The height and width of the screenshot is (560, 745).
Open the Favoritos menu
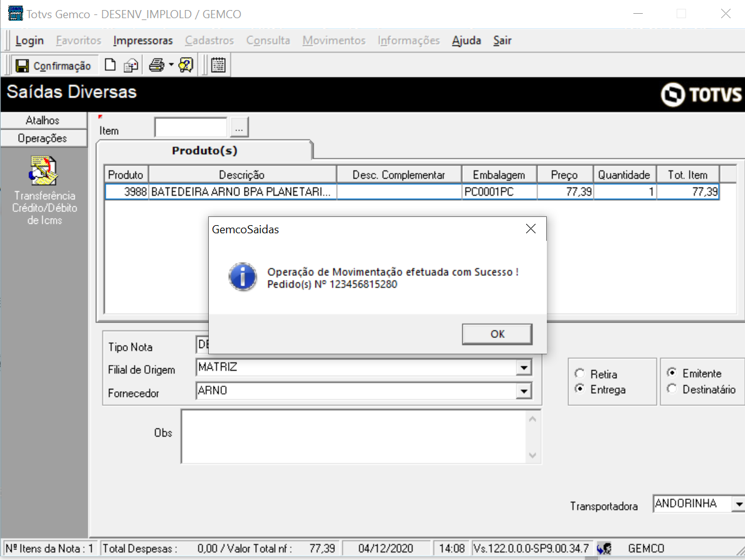[78, 40]
